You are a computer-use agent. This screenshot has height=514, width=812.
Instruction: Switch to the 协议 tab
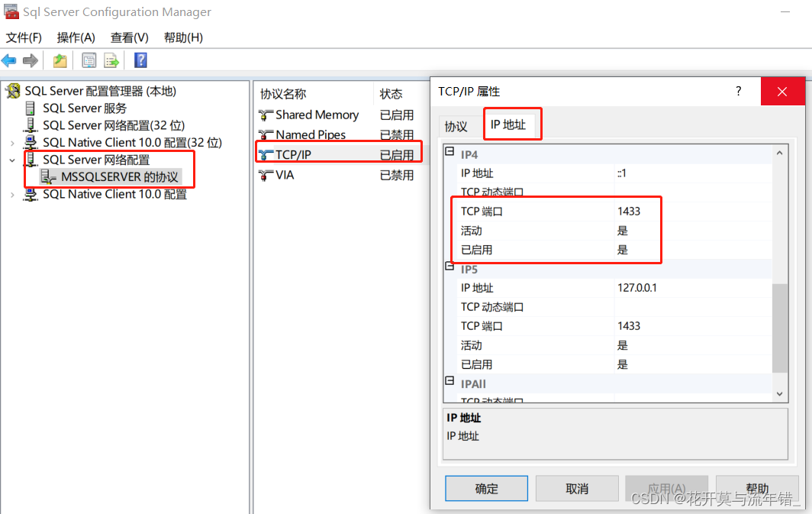[x=456, y=127]
